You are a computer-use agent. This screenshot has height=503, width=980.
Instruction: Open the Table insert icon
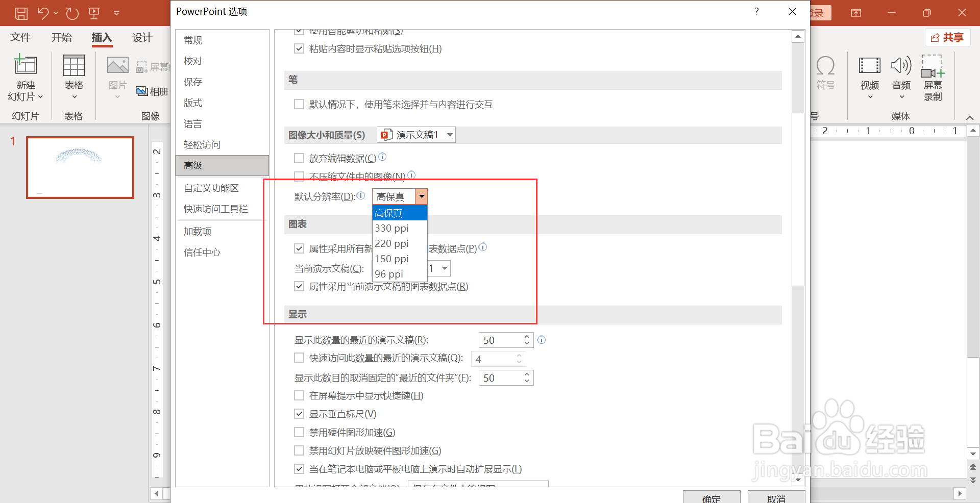pyautogui.click(x=74, y=66)
